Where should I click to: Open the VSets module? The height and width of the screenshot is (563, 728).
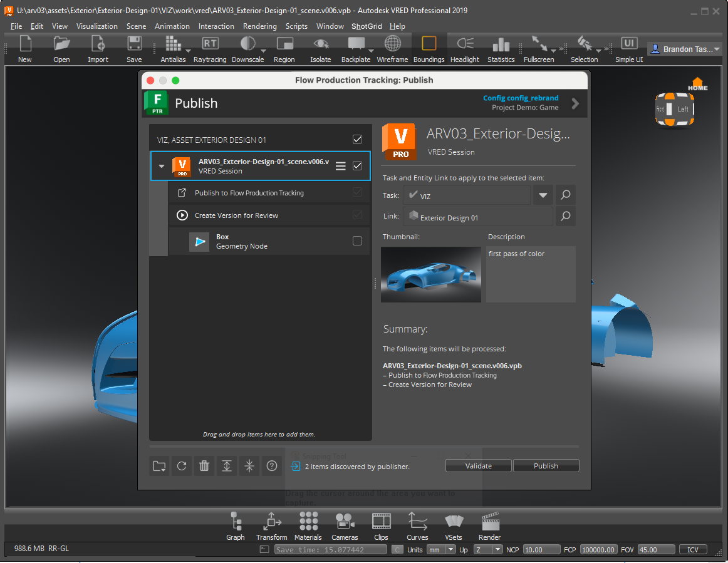click(454, 526)
